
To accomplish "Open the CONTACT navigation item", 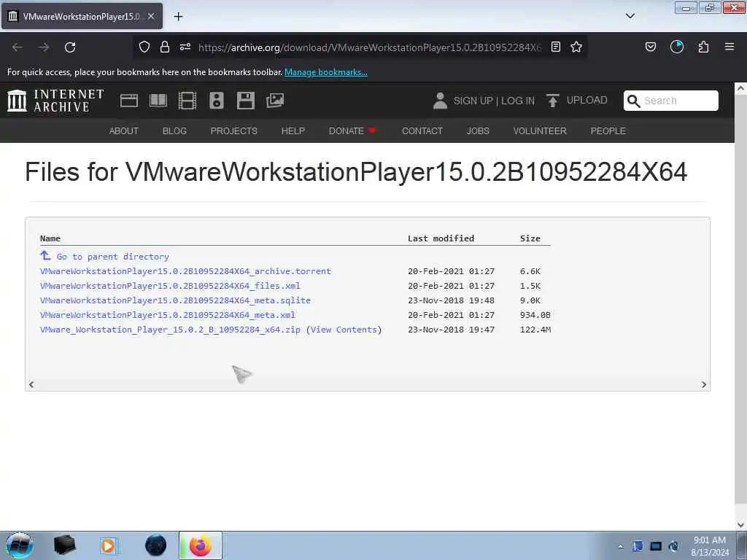I will pyautogui.click(x=422, y=131).
